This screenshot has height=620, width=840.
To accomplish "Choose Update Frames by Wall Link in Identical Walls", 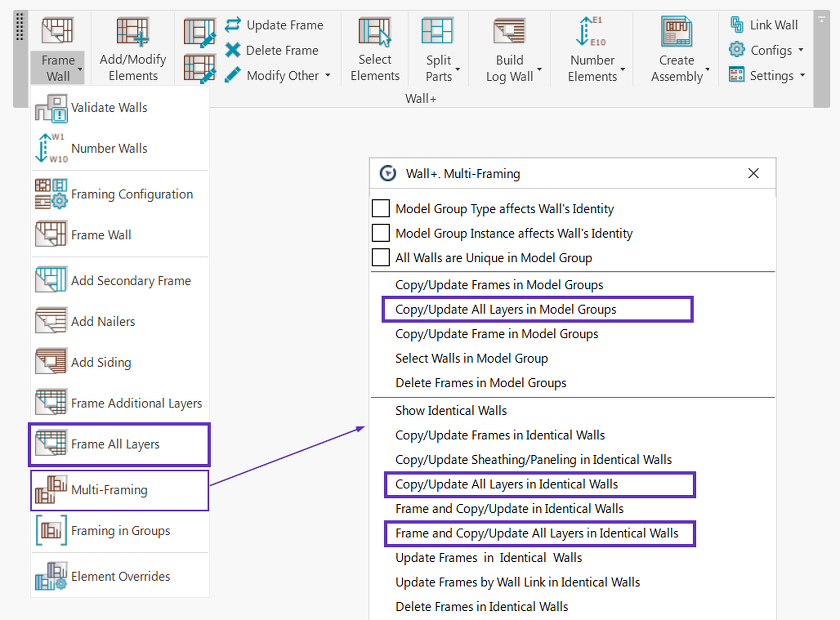I will click(x=518, y=582).
